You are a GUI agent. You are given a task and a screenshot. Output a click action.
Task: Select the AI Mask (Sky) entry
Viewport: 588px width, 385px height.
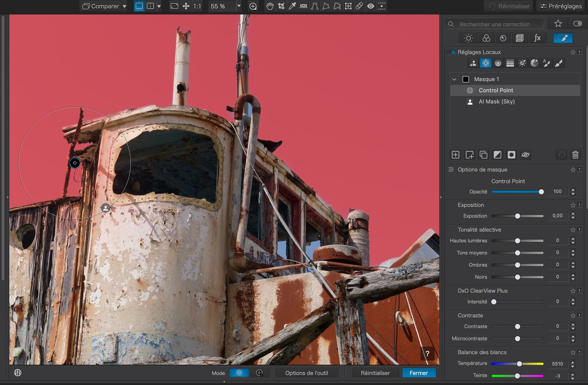(496, 102)
